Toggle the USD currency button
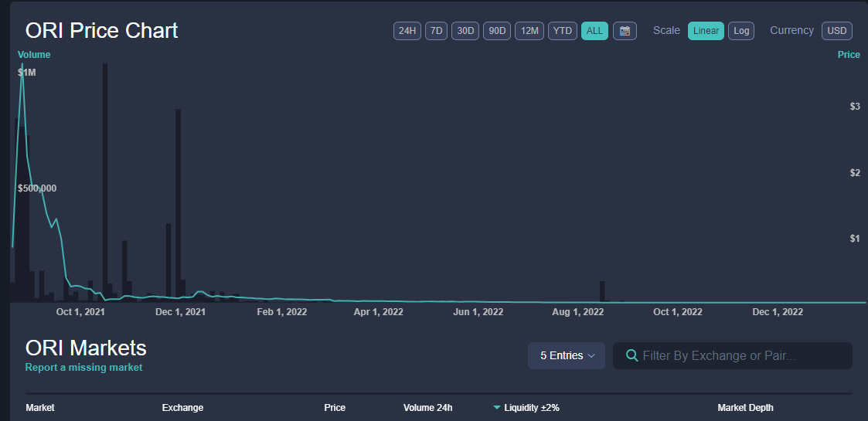Screen dimensions: 868x421 coord(837,31)
